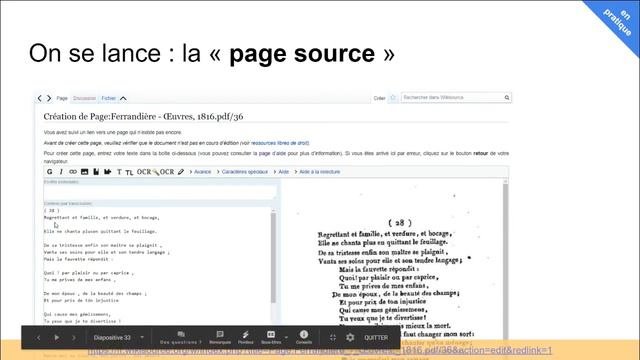The image size is (640, 360).
Task: Open caption options arrow beside Sous-titres
Action: (286, 338)
